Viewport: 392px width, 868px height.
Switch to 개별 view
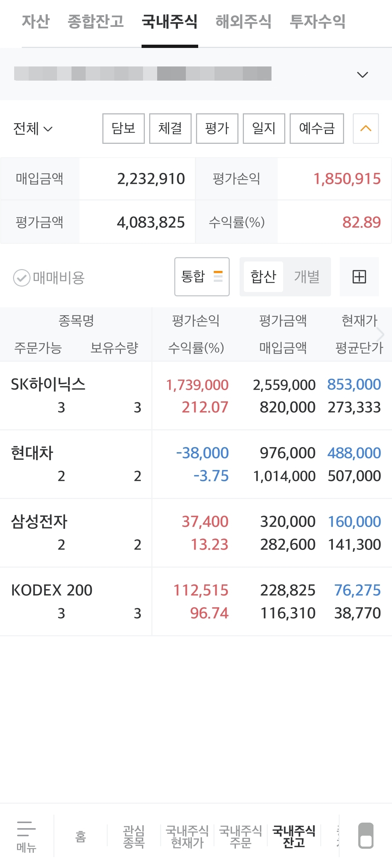click(x=307, y=277)
